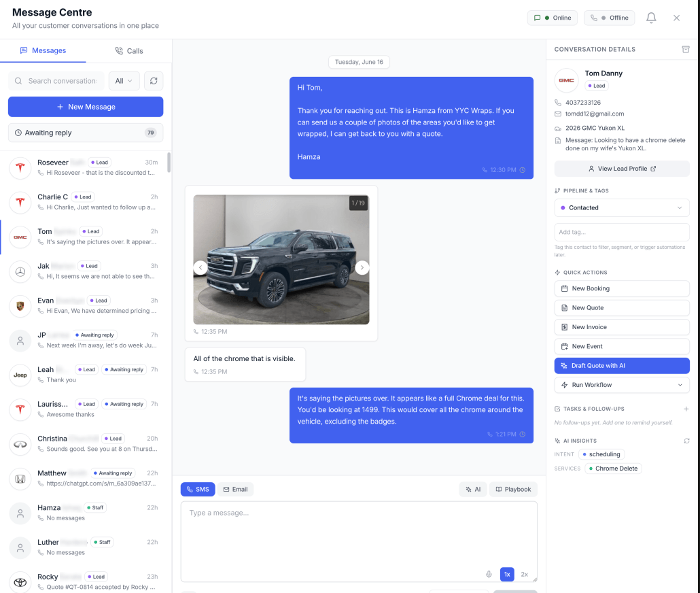This screenshot has height=593, width=700.
Task: Set speed to 2x
Action: 524,574
